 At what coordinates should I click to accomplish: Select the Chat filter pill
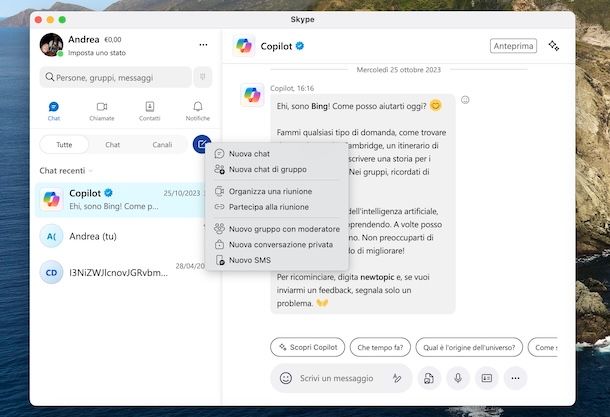pyautogui.click(x=112, y=145)
